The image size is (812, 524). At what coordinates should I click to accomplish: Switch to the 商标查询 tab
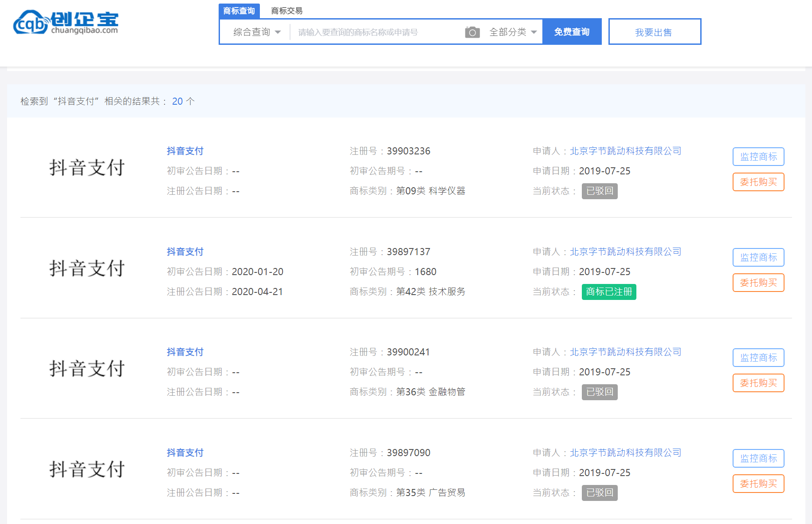click(239, 11)
